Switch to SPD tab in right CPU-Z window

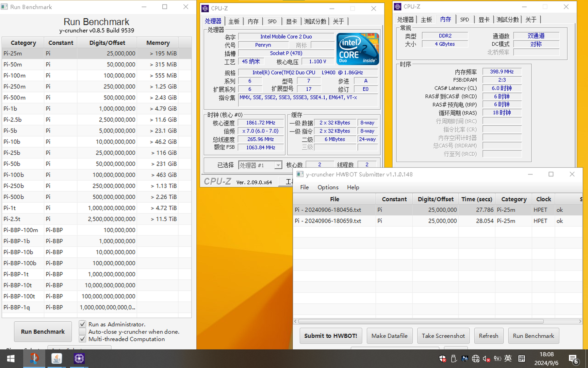464,19
